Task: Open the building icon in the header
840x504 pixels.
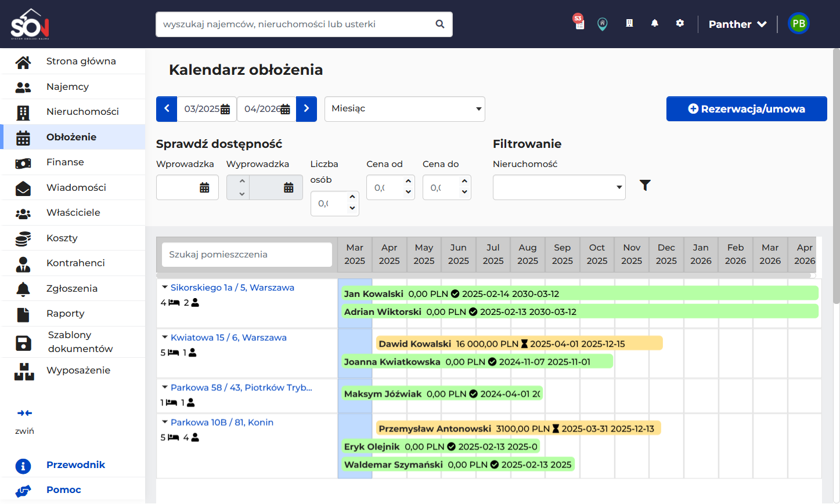Action: 629,23
